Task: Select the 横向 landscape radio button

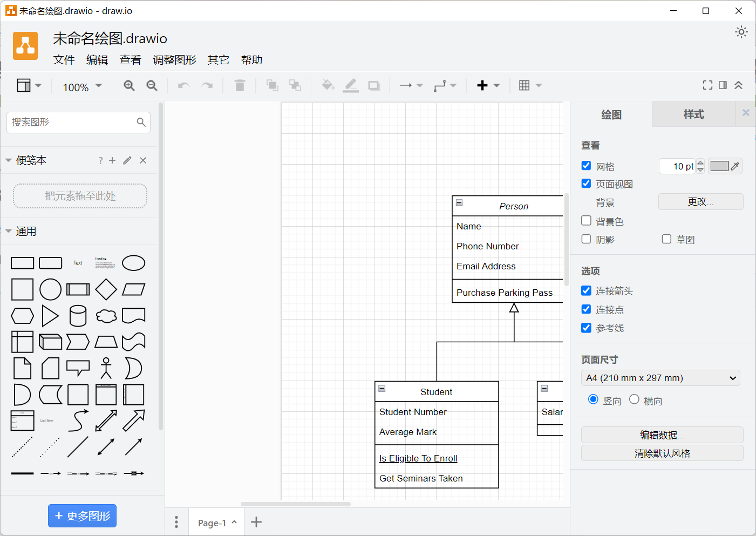Action: (x=634, y=399)
